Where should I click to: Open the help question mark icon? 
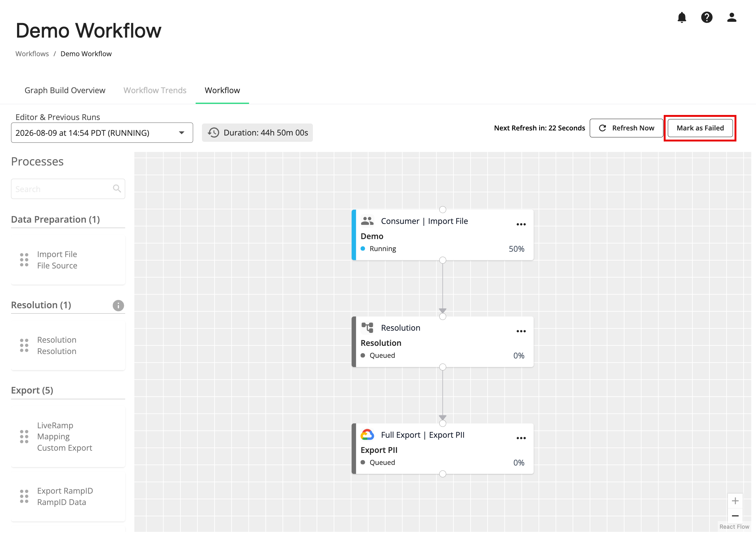pyautogui.click(x=707, y=17)
